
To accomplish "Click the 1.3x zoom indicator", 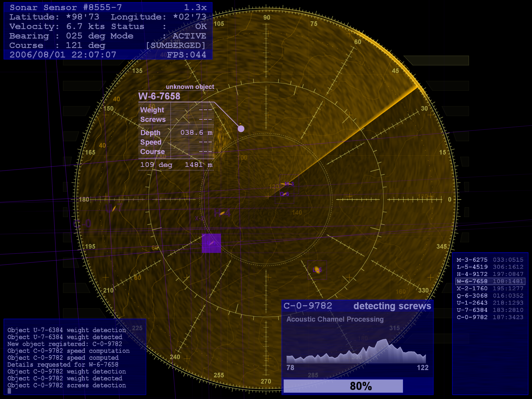I will pos(196,7).
